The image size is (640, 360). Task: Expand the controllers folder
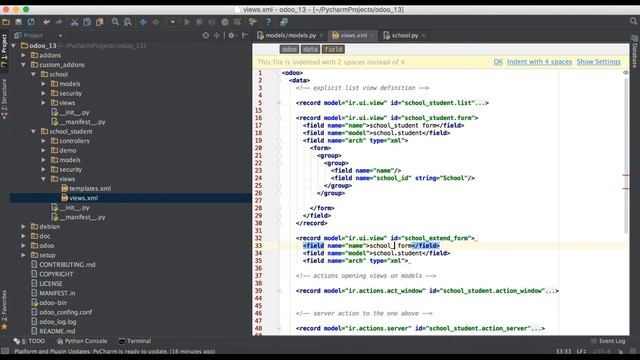click(x=43, y=141)
